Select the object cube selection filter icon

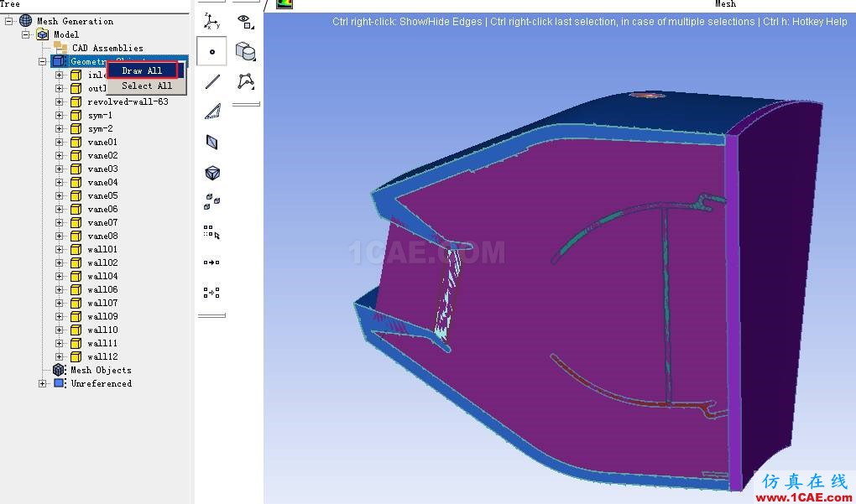coord(212,173)
